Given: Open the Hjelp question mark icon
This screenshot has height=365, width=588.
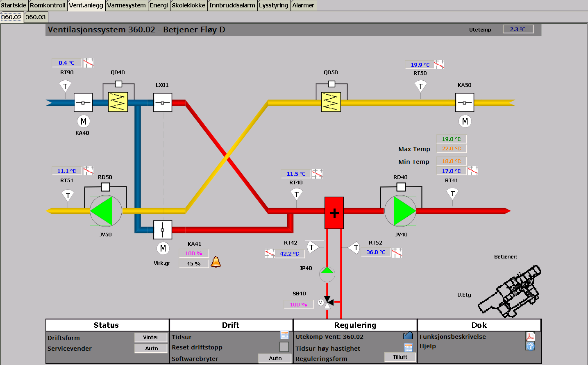Looking at the screenshot, I should (x=531, y=346).
